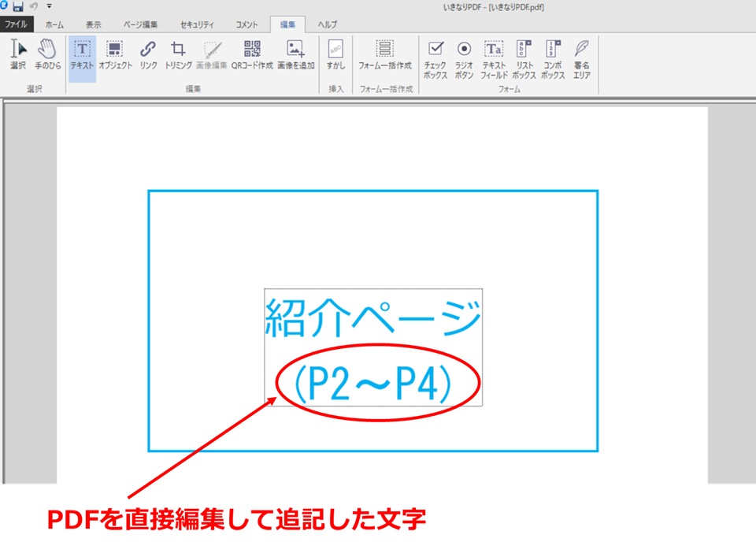Add a チェックボックス form field
756x553 pixels.
pyautogui.click(x=435, y=59)
